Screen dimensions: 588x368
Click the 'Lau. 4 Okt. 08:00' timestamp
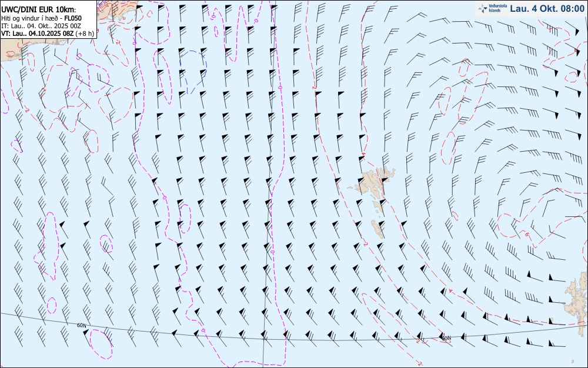(547, 9)
